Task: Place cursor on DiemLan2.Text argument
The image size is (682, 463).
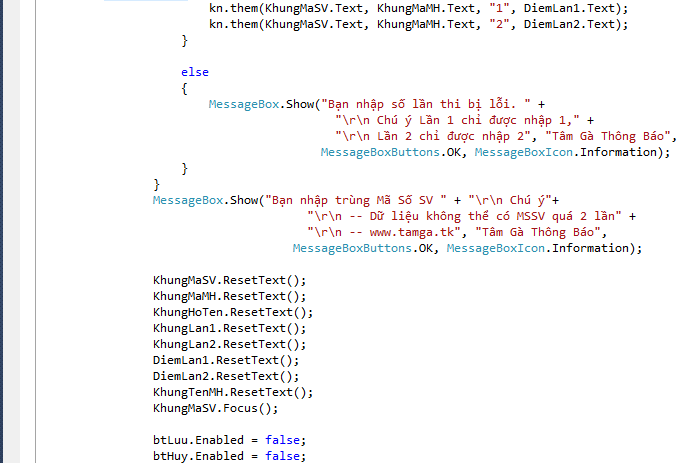Action: click(x=569, y=24)
